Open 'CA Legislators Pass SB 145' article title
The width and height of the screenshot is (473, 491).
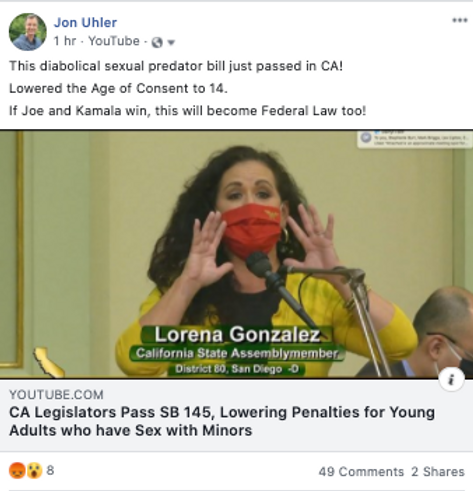pyautogui.click(x=222, y=421)
